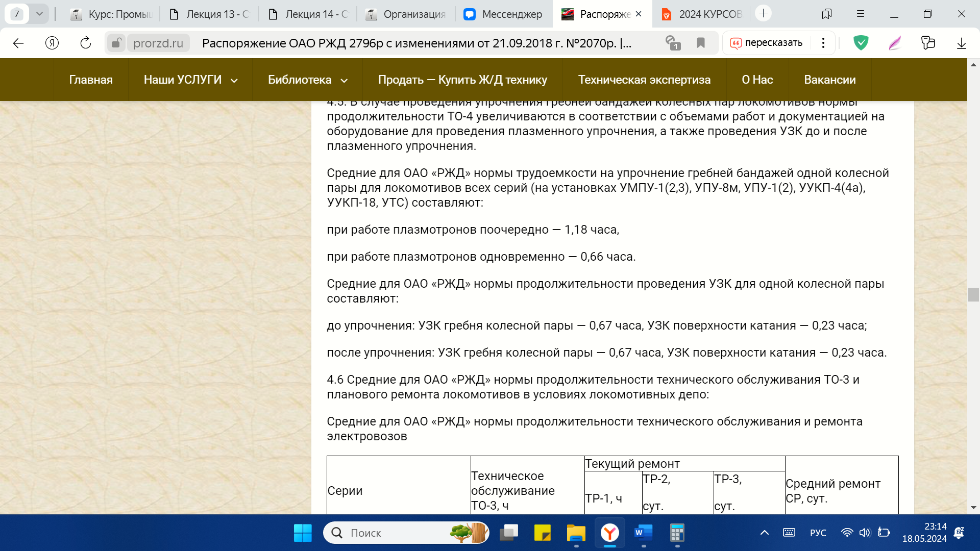The height and width of the screenshot is (551, 980).
Task: Click the page scrollbar thumb
Action: point(973,295)
